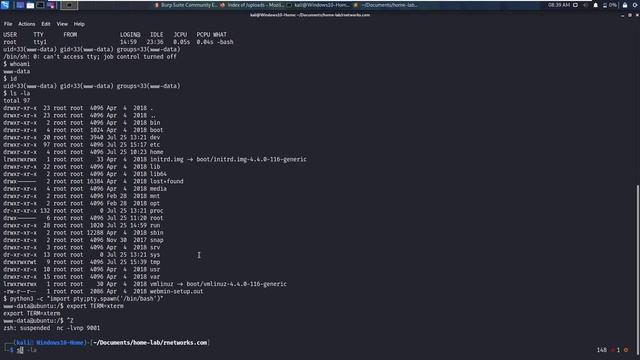
Task: Close the terminal window
Action: click(x=637, y=15)
